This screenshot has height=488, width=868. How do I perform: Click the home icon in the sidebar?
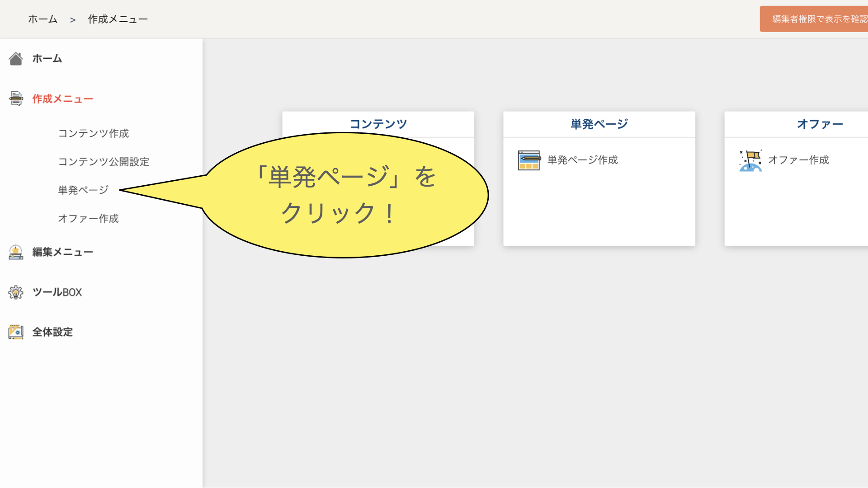click(x=16, y=59)
